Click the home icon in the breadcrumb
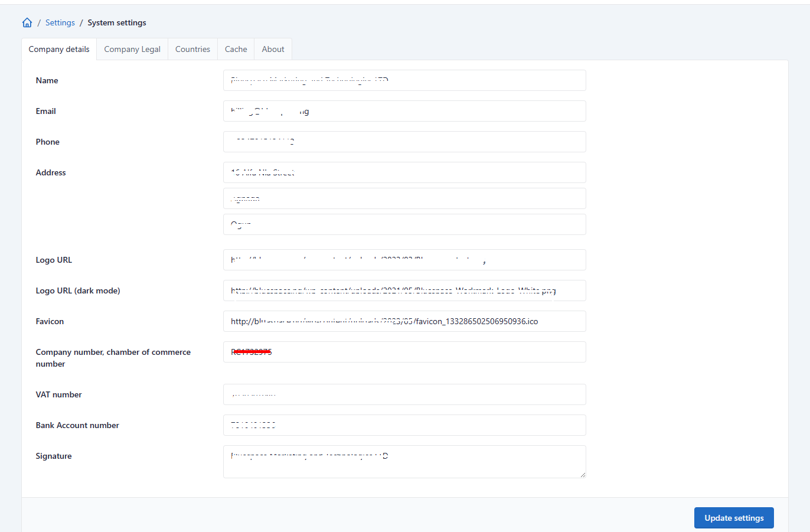Image resolution: width=810 pixels, height=532 pixels. click(x=27, y=22)
